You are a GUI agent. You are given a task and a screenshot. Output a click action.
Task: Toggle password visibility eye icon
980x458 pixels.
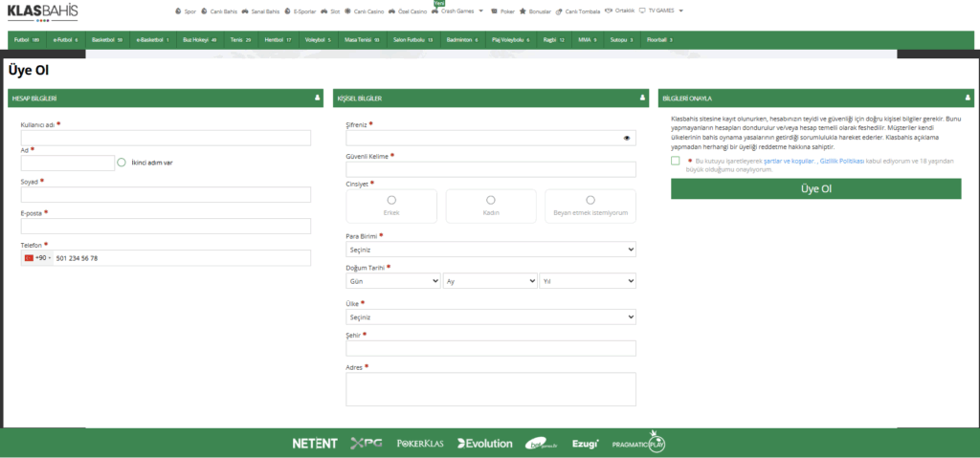point(627,138)
